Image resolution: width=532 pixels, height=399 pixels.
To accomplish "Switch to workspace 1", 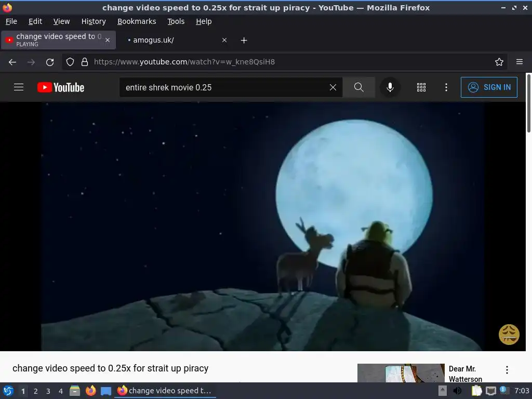I will click(23, 391).
